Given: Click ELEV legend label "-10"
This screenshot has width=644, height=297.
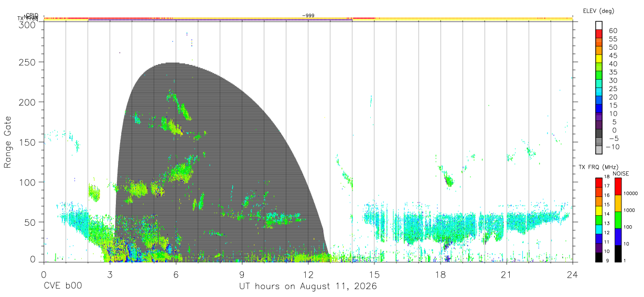Looking at the screenshot, I should click(611, 147).
